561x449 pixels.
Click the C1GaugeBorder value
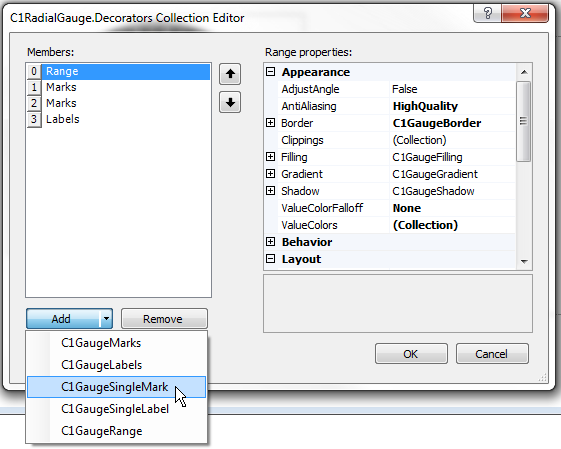point(437,123)
